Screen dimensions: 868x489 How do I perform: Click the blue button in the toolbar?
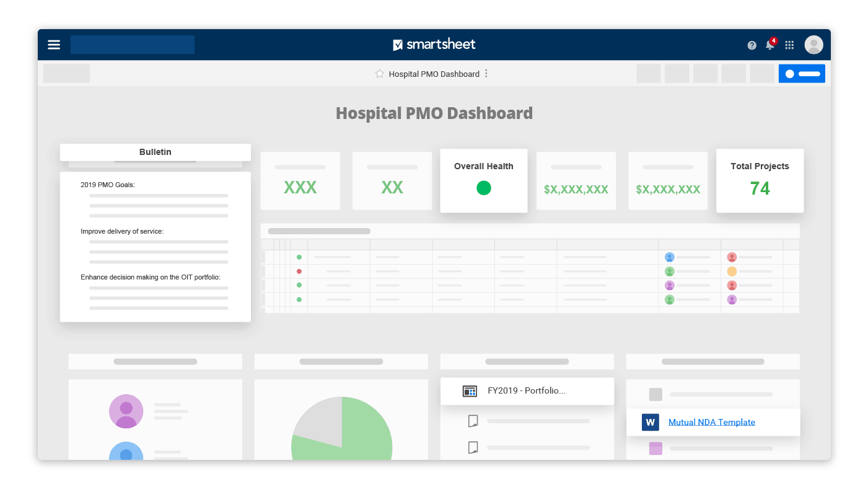tap(802, 74)
